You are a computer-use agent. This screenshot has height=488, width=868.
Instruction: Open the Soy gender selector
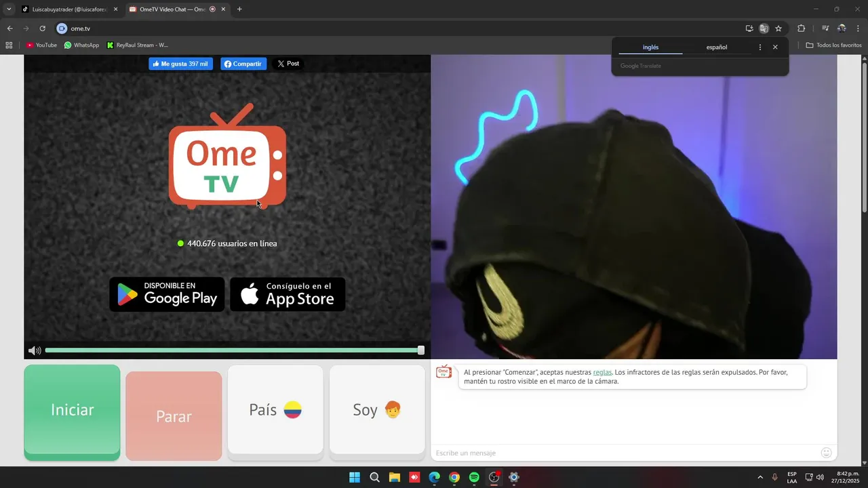click(377, 410)
